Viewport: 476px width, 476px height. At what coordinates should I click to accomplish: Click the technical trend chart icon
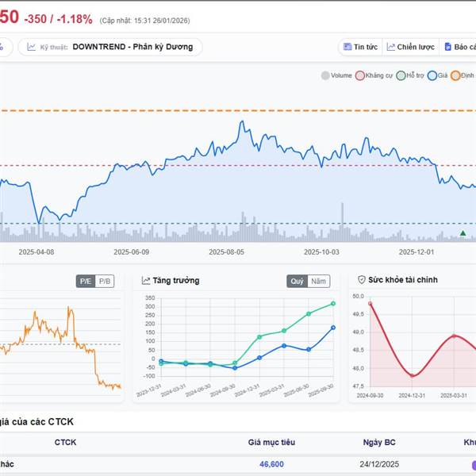point(31,47)
